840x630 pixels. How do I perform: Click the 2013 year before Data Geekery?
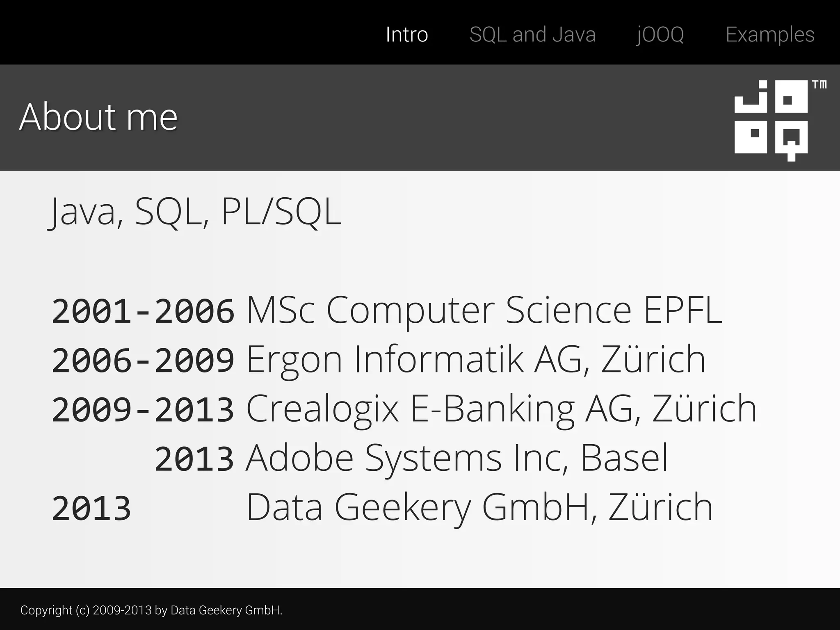point(91,509)
